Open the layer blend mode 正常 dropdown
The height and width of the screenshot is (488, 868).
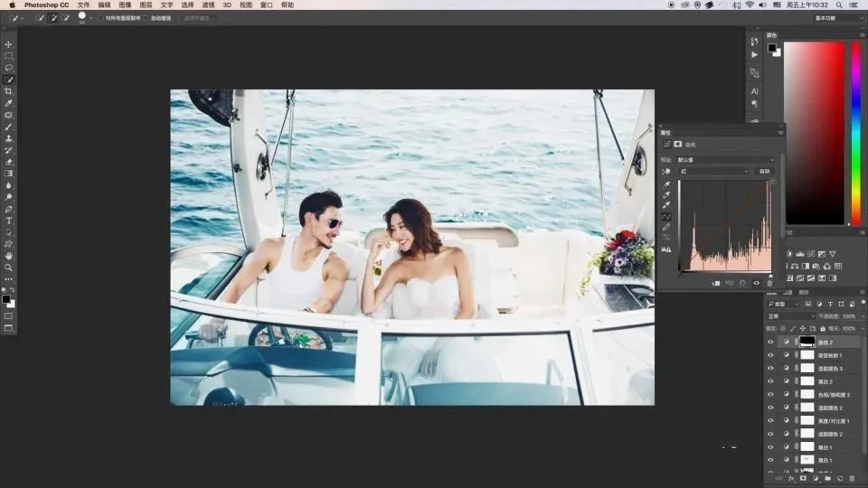(788, 316)
